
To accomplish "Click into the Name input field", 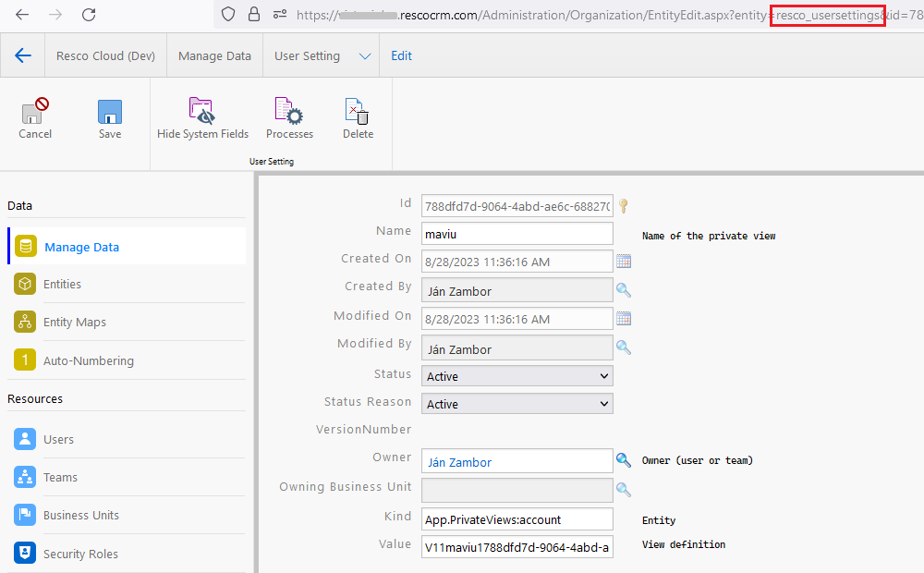I will pos(517,234).
